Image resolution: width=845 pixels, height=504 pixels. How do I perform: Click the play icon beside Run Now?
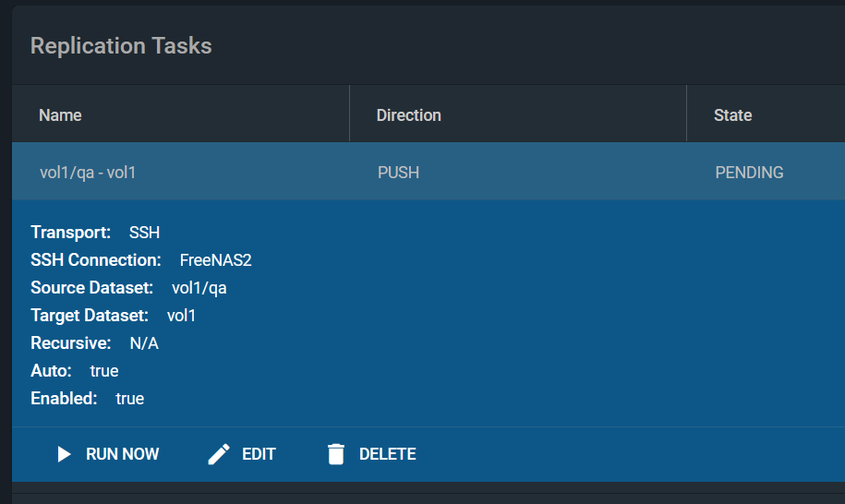click(64, 454)
